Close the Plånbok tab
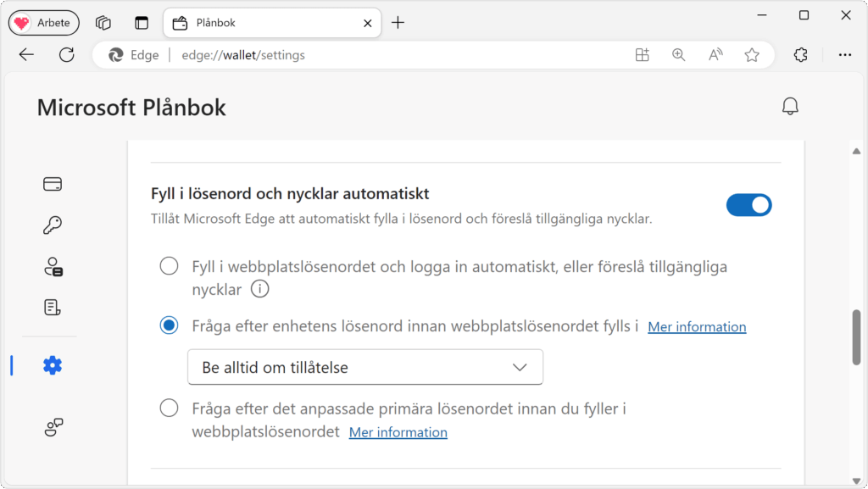 pyautogui.click(x=368, y=23)
